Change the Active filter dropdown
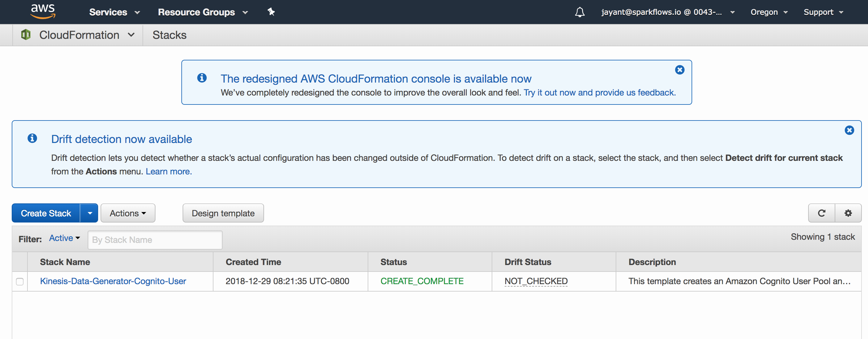868x339 pixels. pos(64,238)
